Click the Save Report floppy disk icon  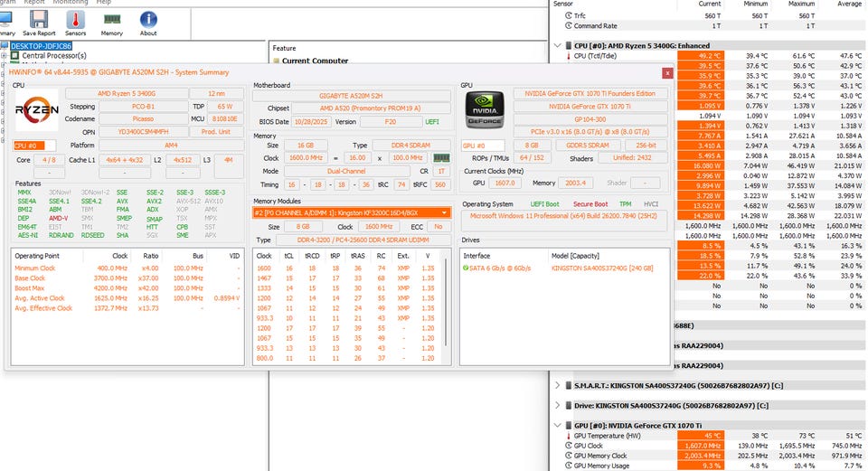click(x=39, y=19)
